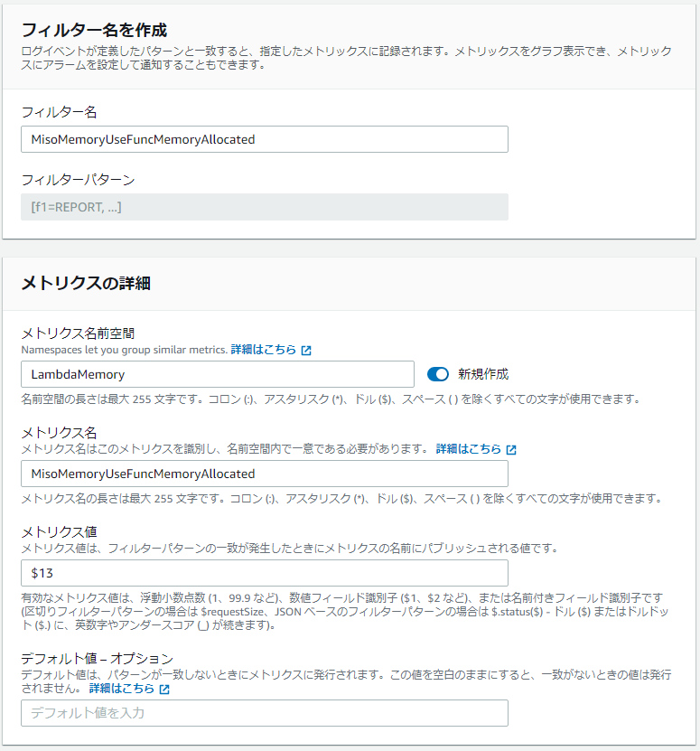Open the 詳細はこちら link for メトリクス名
This screenshot has width=700, height=751.
[468, 449]
